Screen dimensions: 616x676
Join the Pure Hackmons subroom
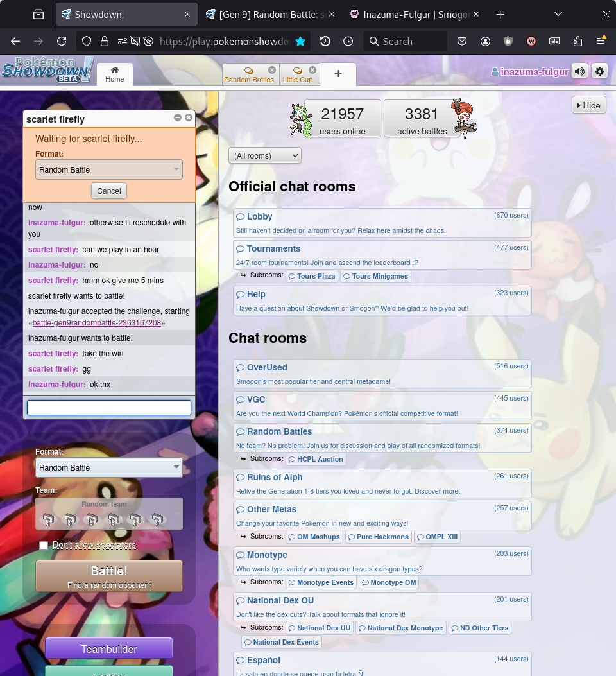(378, 537)
